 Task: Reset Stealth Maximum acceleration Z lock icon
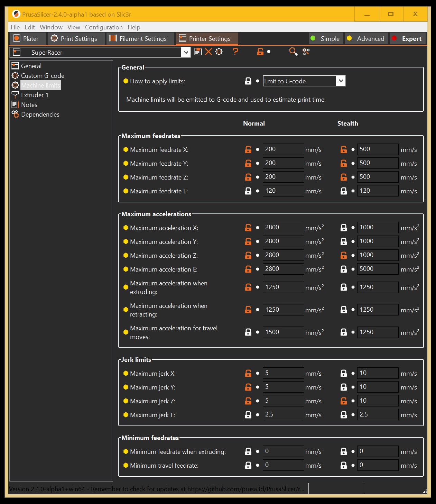[344, 255]
